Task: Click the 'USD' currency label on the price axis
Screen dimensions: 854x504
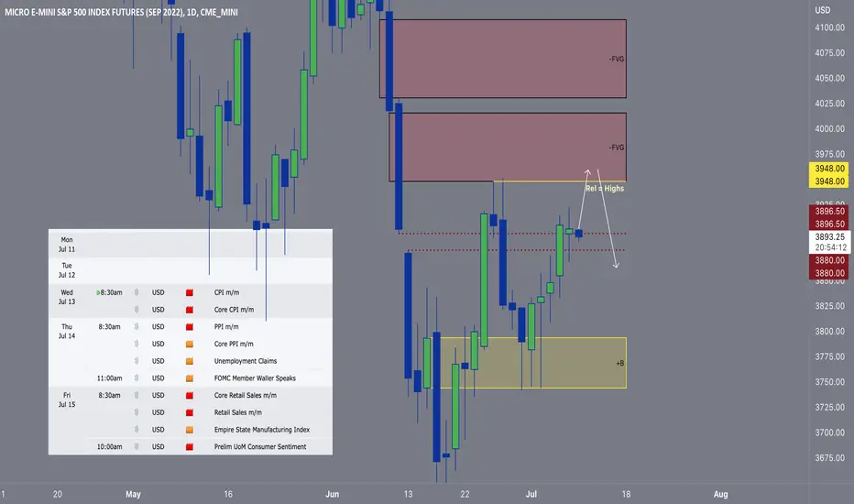Action: pyautogui.click(x=823, y=10)
